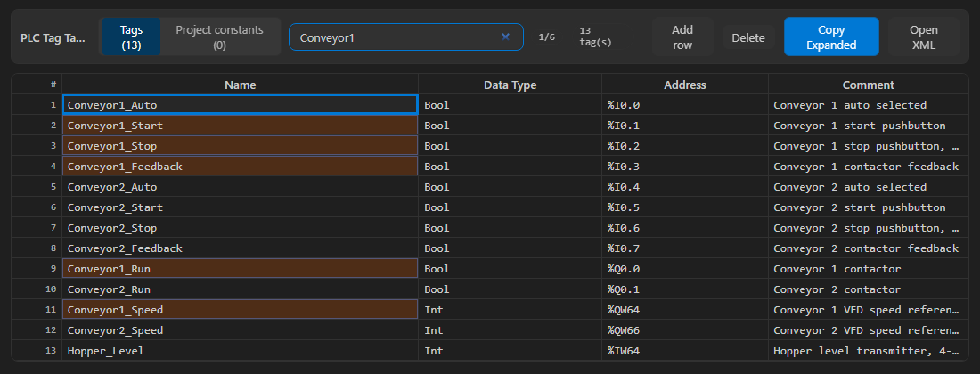Select the Conveyor2_Run name cell
Image resolution: width=980 pixels, height=374 pixels.
(241, 289)
